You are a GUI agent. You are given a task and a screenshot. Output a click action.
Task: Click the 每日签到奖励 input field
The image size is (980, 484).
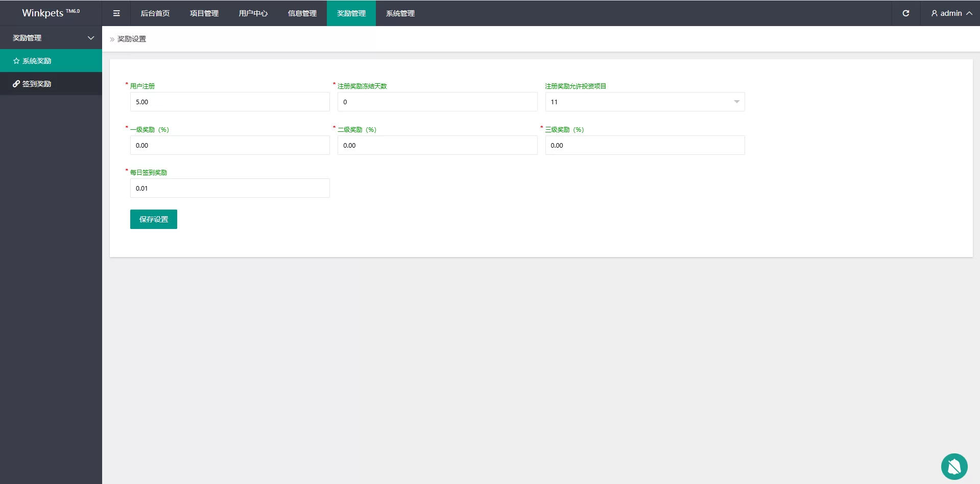230,188
